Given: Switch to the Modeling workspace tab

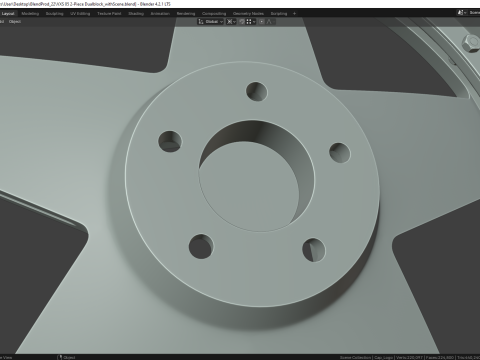Looking at the screenshot, I should (x=30, y=14).
